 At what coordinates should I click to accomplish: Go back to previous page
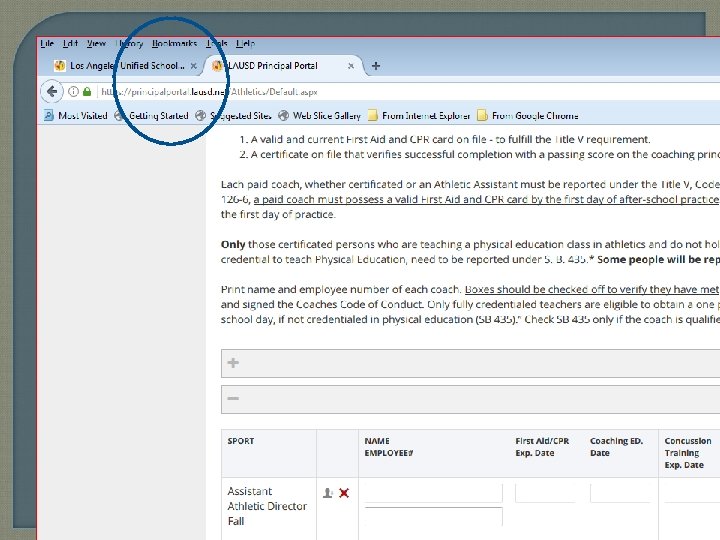coord(52,91)
